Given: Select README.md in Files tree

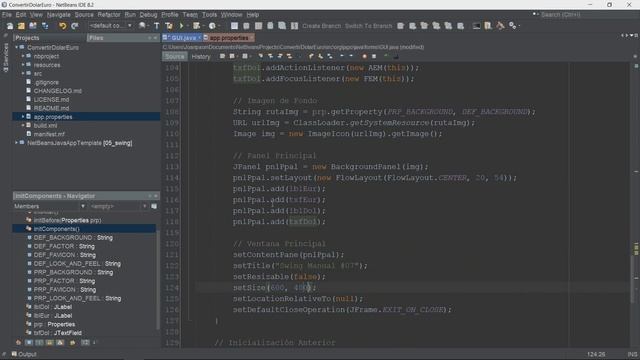Looking at the screenshot, I should click(x=51, y=108).
